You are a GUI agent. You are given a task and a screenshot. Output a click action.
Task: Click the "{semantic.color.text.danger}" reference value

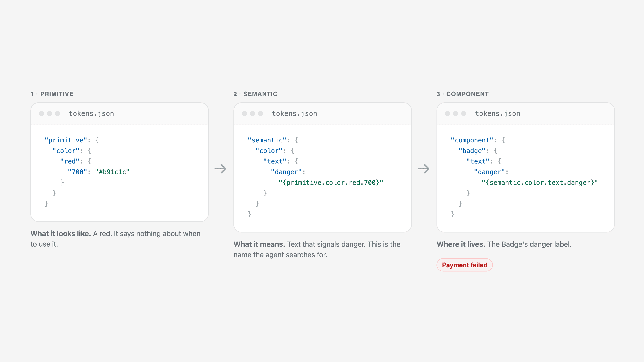(540, 183)
